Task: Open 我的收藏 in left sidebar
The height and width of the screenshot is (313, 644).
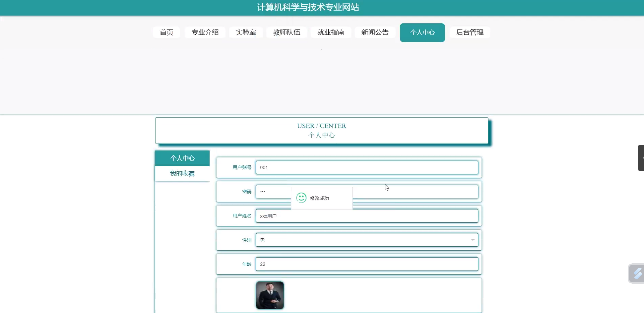Action: coord(182,174)
